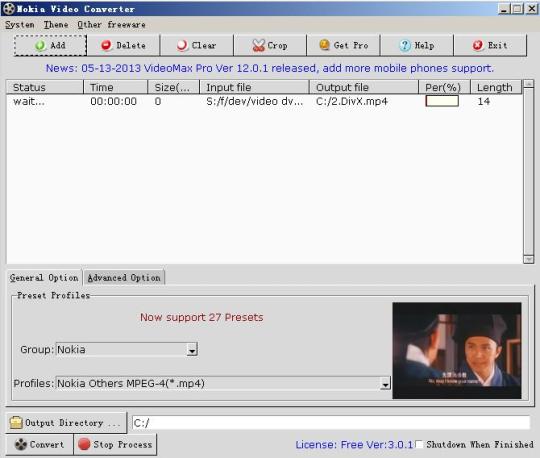Click the Get Pro button
540x458 pixels.
343,45
